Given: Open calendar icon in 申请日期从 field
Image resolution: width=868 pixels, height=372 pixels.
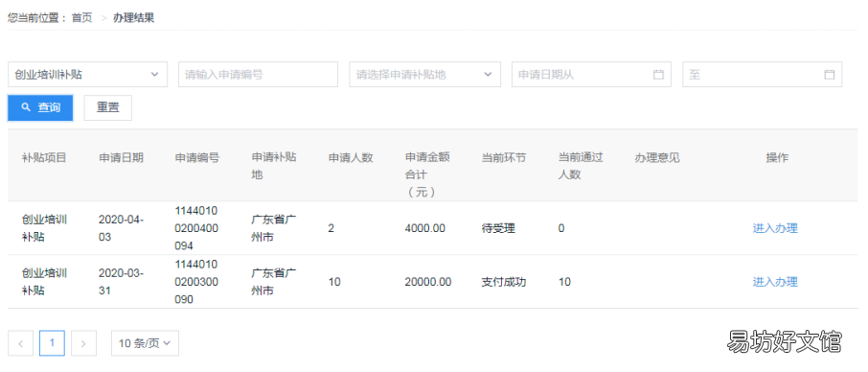Looking at the screenshot, I should [x=658, y=75].
